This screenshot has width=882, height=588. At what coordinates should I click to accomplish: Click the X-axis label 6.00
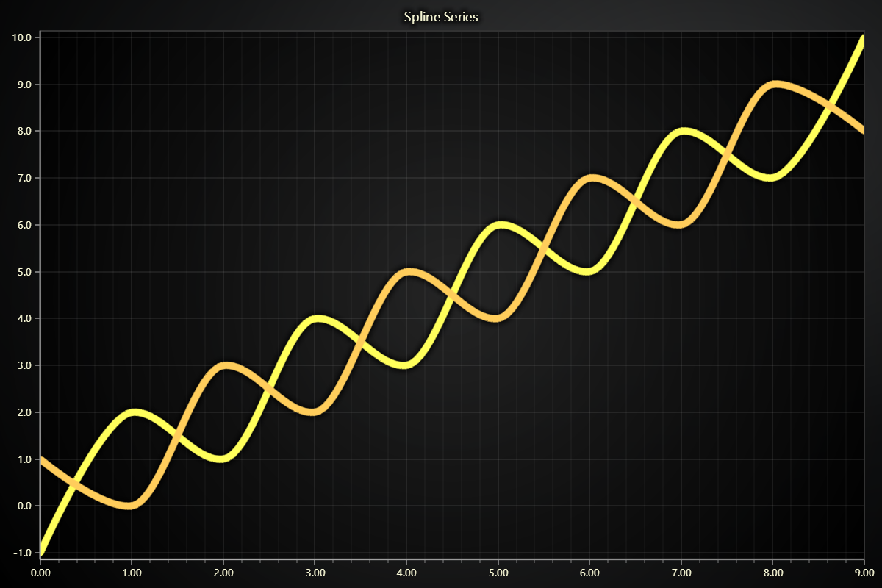coord(589,572)
